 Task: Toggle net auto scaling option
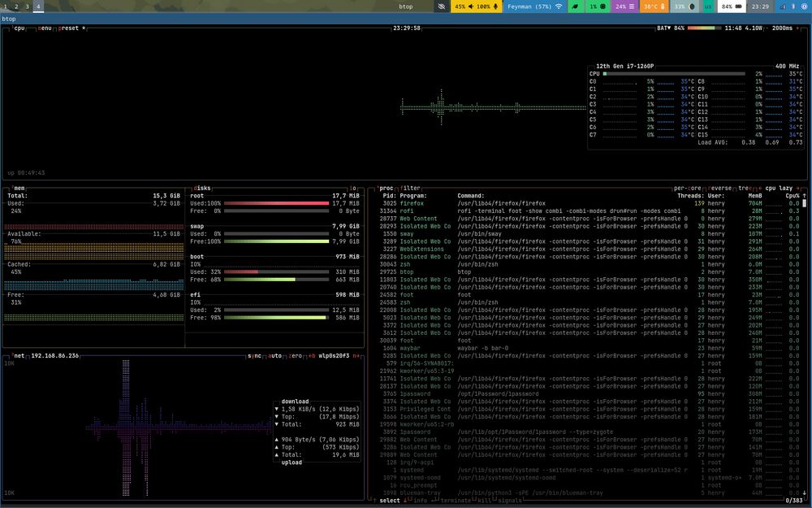click(x=275, y=356)
